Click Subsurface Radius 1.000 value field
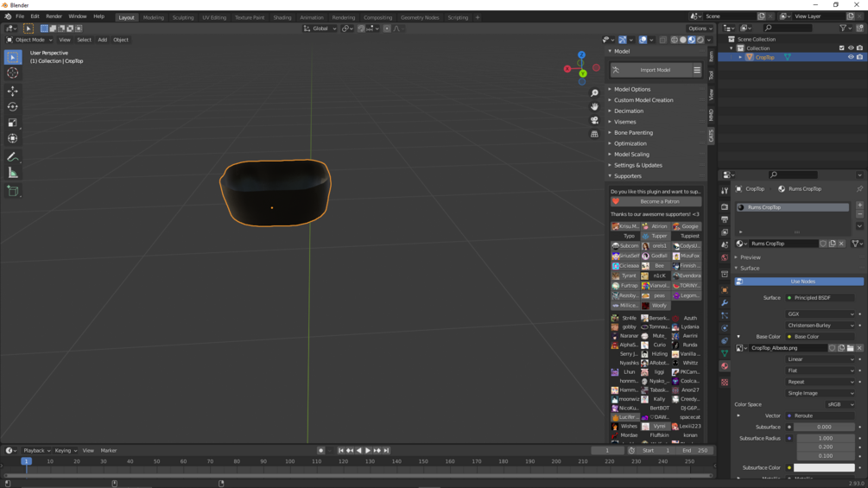 click(x=824, y=438)
